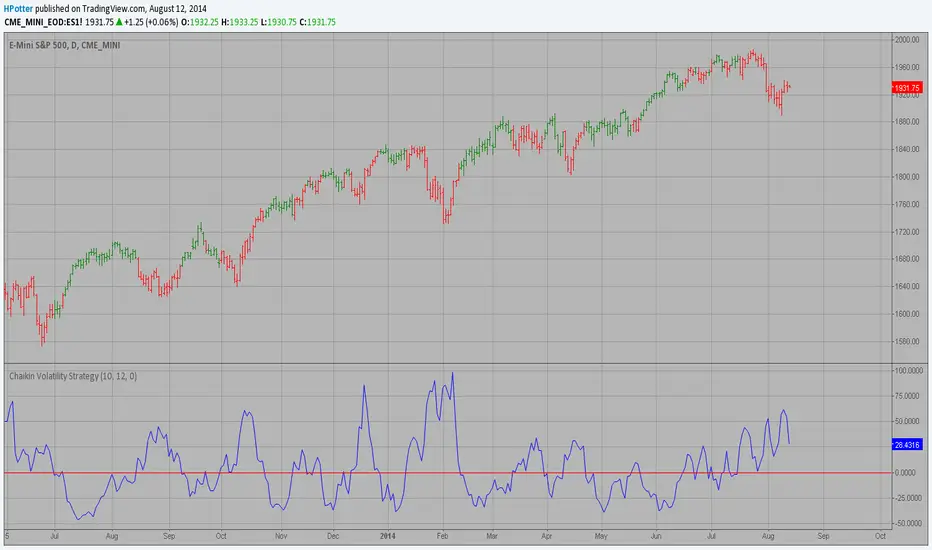Click the CME_MINI_EOD:ES1! symbol label
This screenshot has height=550, width=932.
(43, 22)
